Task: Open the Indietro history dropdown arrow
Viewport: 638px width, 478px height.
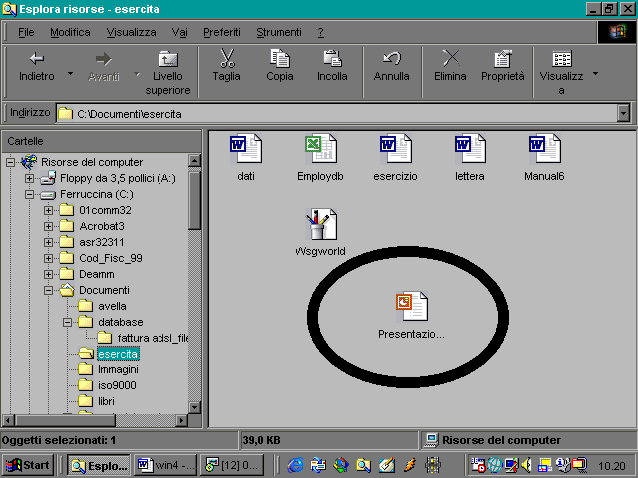Action: click(x=70, y=74)
